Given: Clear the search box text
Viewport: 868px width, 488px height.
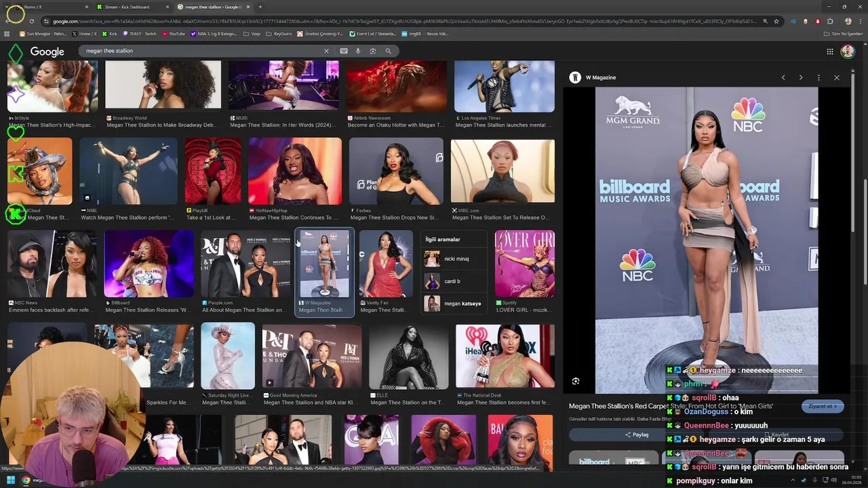Looking at the screenshot, I should pos(326,51).
